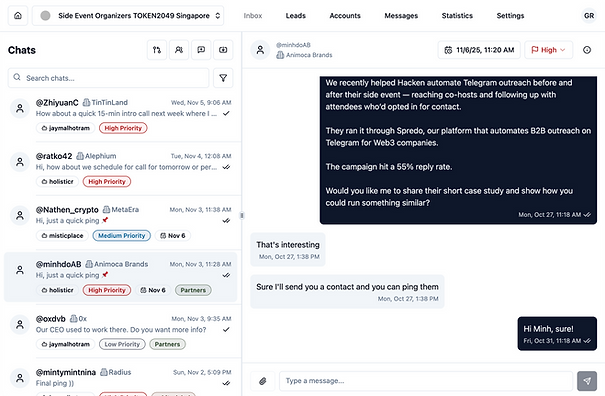Image resolution: width=605 pixels, height=396 pixels.
Task: Go to the home icon button
Action: [x=18, y=16]
